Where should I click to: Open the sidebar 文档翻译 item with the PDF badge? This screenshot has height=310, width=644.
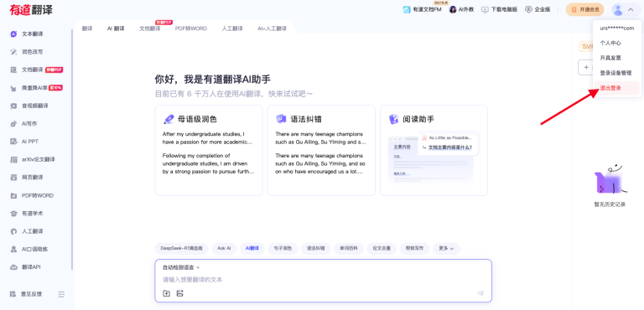pos(37,70)
